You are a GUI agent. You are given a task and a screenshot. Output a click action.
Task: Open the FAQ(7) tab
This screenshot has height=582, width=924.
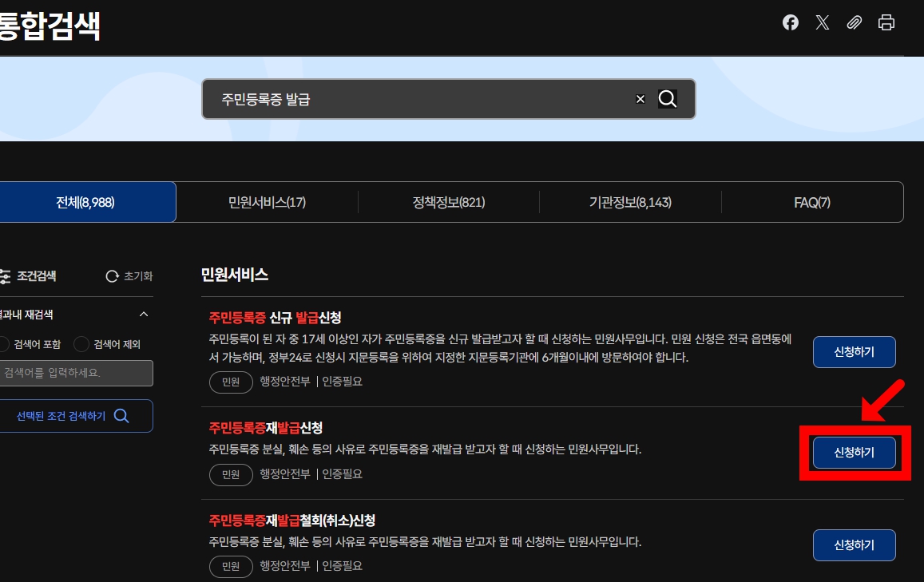pos(811,202)
